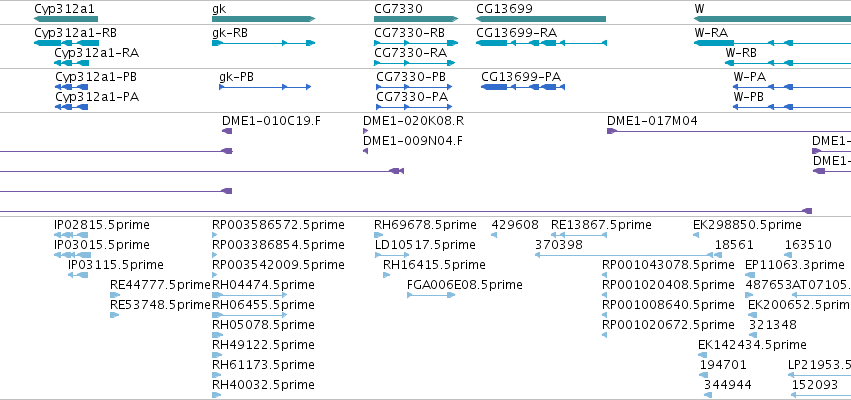
Task: Click EST RP003586572.5prime
Action: 214,234
